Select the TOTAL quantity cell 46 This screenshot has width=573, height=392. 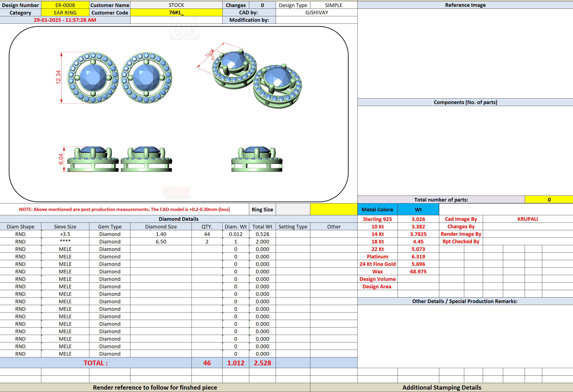(207, 363)
